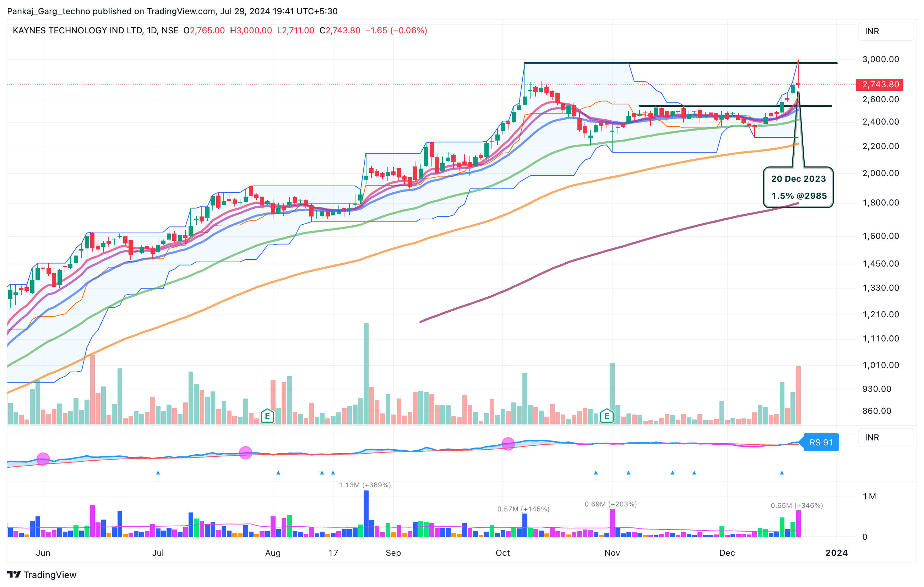Click the Oct label on time axis
Screen dimensions: 924x587
pyautogui.click(x=502, y=553)
